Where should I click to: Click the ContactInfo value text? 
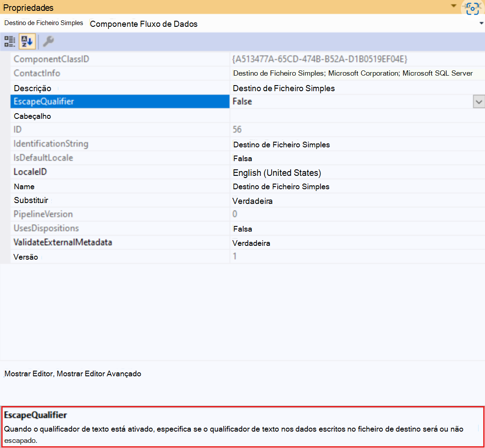(353, 73)
